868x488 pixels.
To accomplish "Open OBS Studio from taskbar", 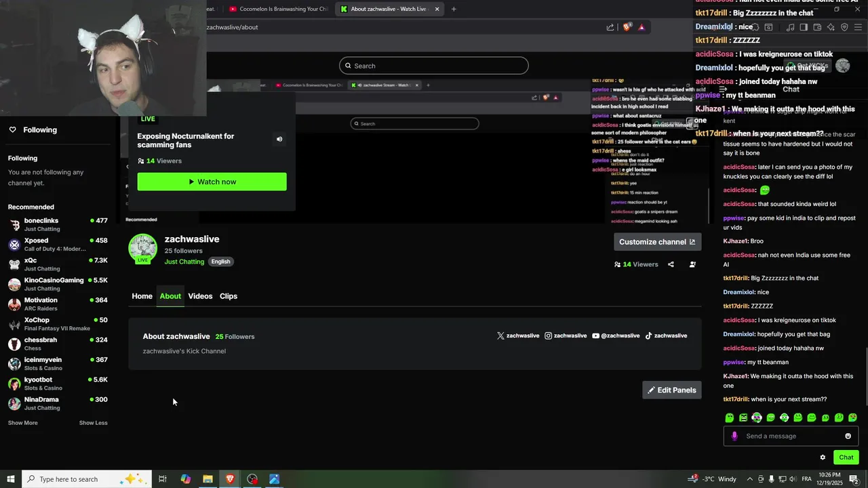I will coord(252,479).
